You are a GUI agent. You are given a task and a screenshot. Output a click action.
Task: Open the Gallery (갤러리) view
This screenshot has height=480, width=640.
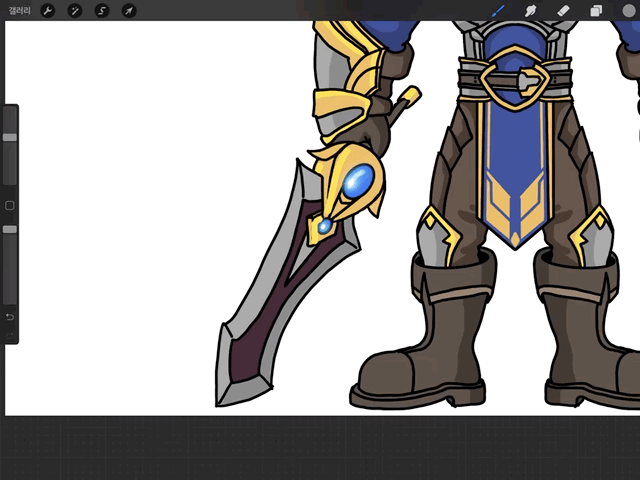click(20, 11)
